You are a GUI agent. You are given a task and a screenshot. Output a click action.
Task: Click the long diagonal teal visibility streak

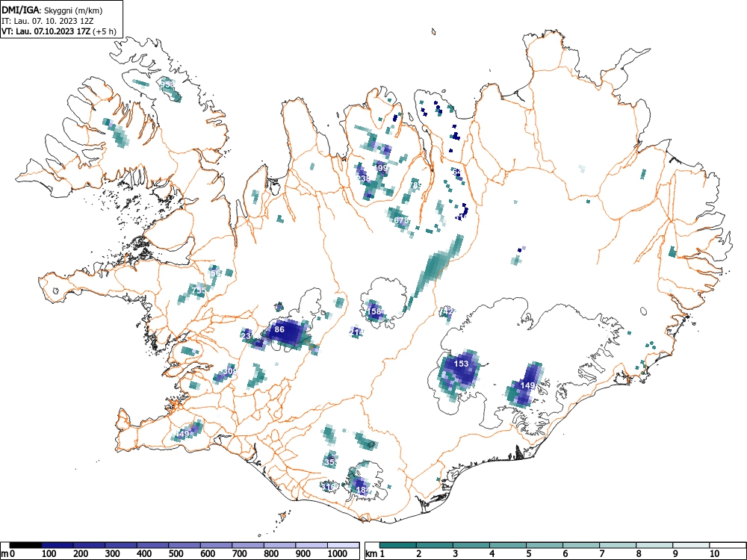click(x=435, y=272)
